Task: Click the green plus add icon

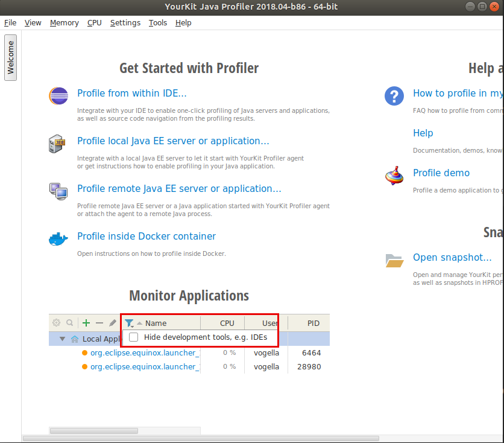Action: tap(86, 323)
